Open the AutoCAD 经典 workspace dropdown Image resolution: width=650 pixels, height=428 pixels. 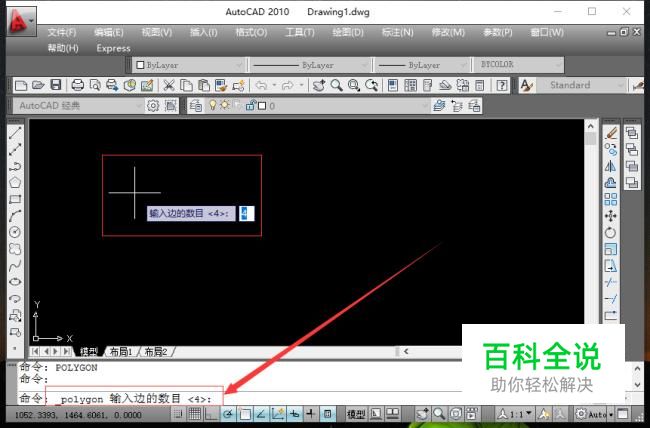click(78, 106)
